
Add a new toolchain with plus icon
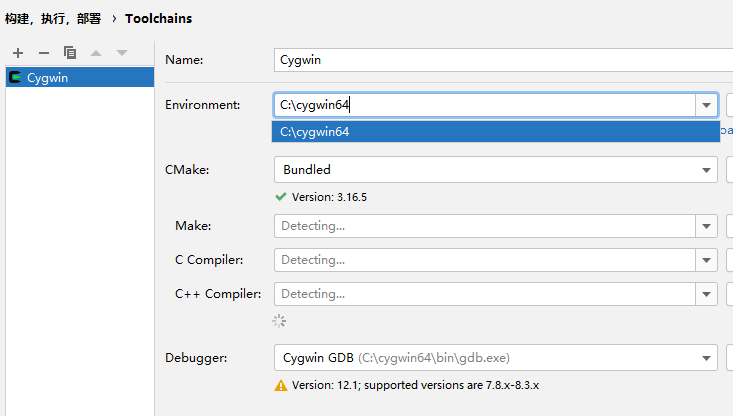tap(18, 53)
